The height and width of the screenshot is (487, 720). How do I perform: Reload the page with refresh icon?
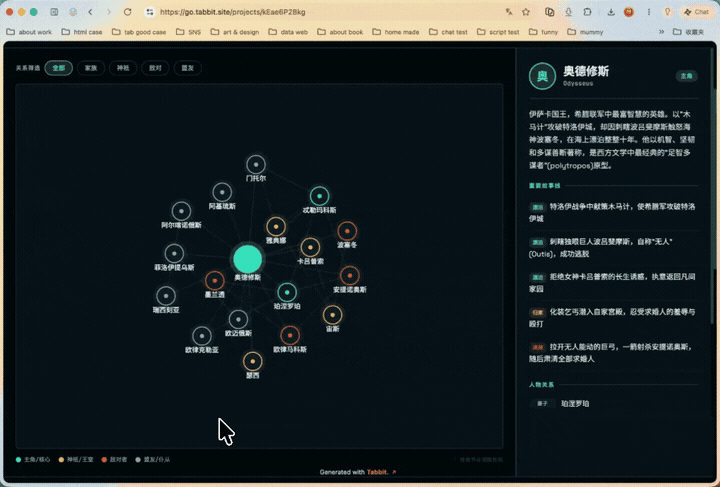click(128, 12)
